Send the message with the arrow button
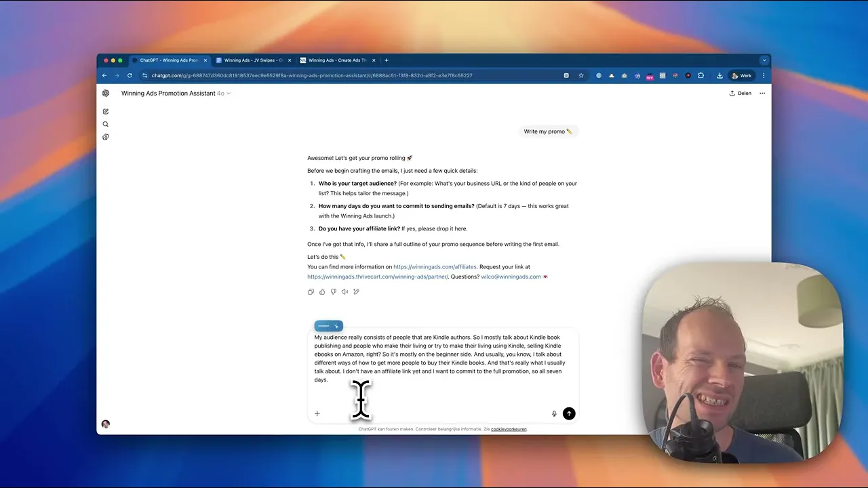The width and height of the screenshot is (868, 488). click(569, 413)
